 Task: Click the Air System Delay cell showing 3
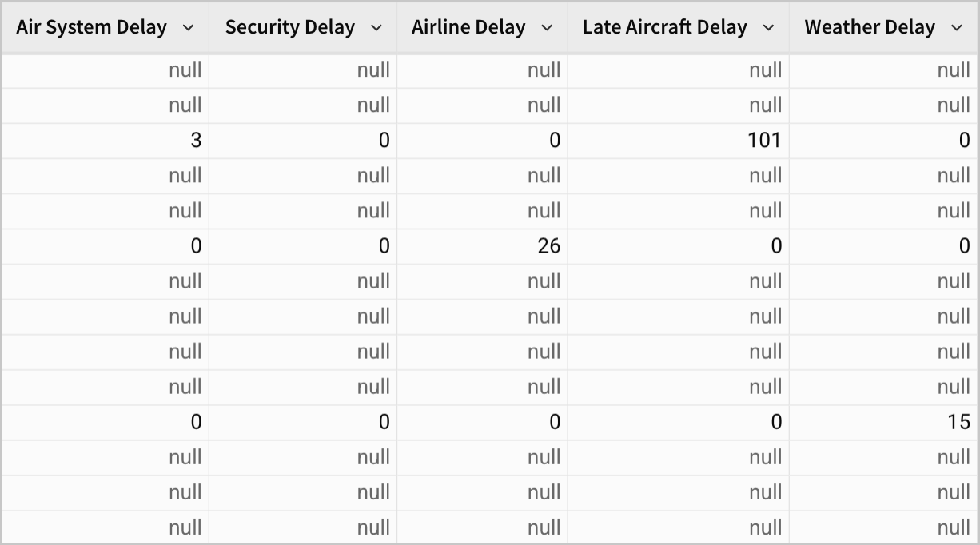[196, 141]
